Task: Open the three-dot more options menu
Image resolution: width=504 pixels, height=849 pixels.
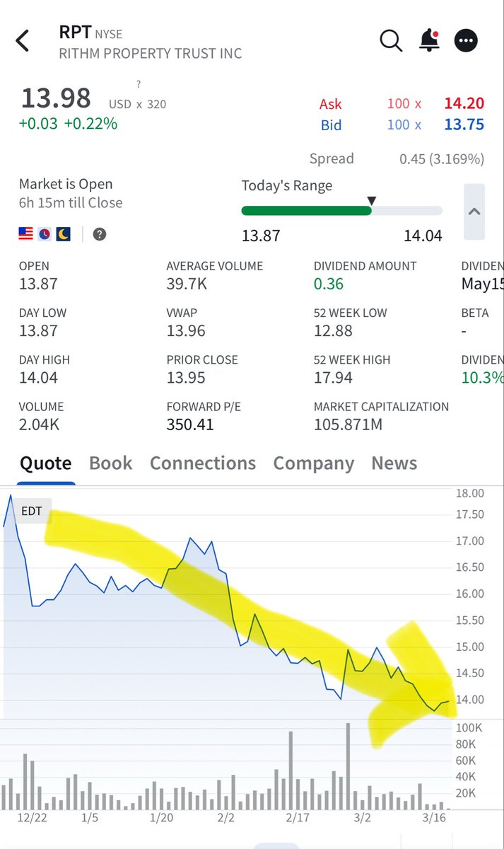Action: click(x=467, y=41)
